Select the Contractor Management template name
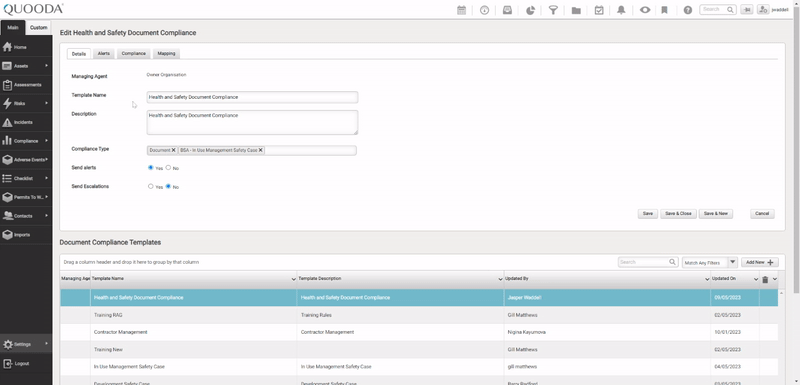 [120, 332]
